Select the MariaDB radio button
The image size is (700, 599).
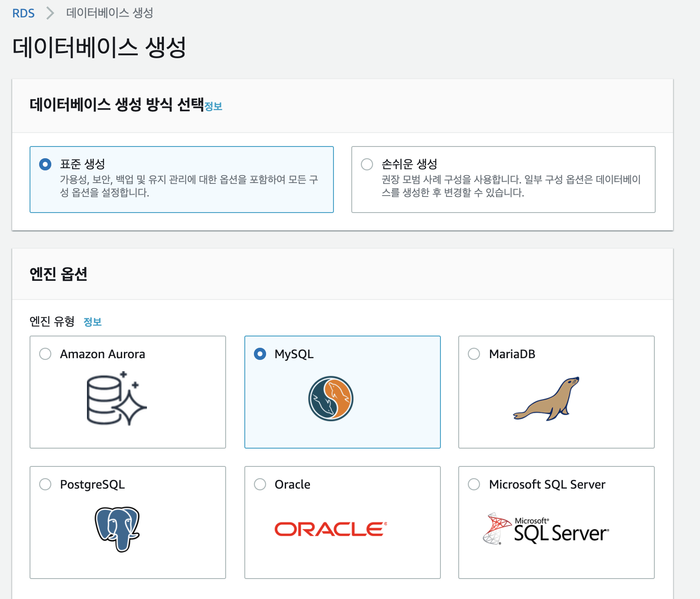click(x=474, y=354)
